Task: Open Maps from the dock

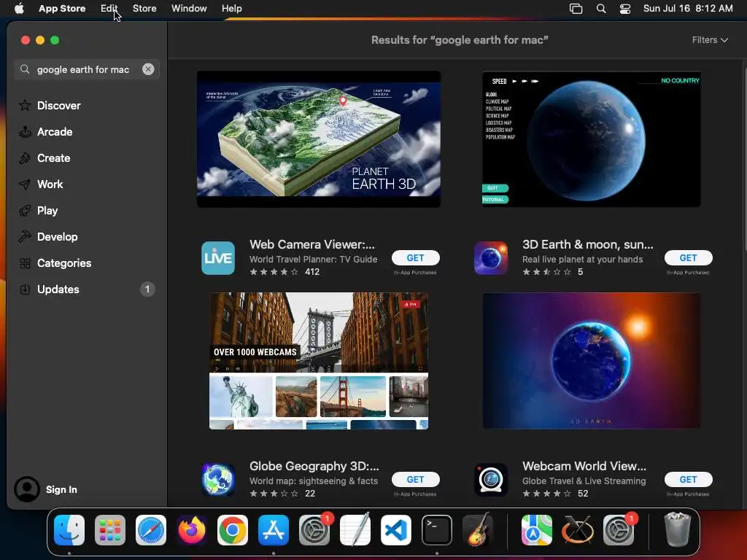Action: 536,530
